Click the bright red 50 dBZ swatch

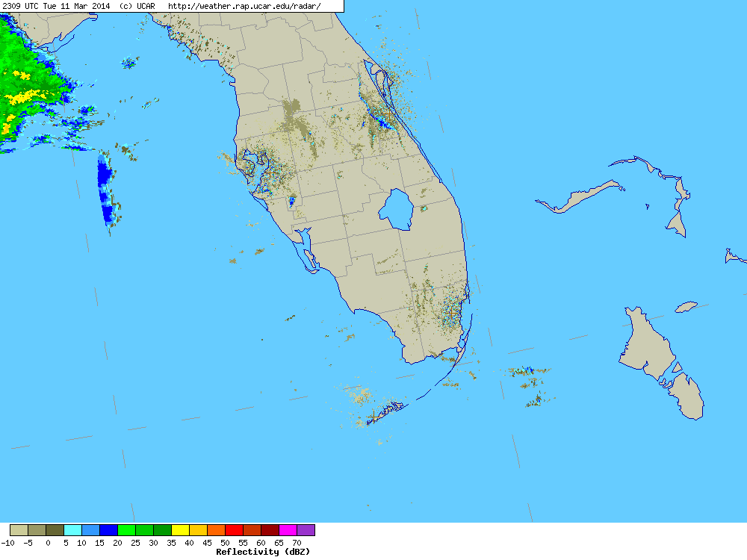click(x=235, y=530)
